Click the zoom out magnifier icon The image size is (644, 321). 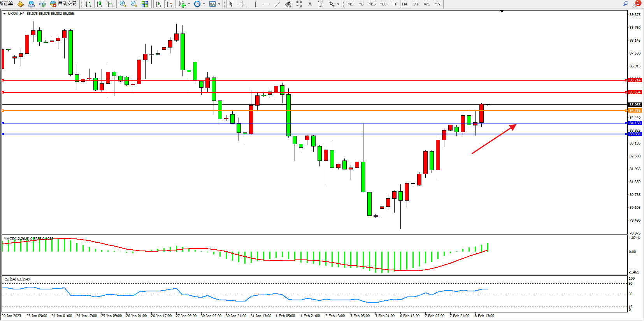point(134,4)
